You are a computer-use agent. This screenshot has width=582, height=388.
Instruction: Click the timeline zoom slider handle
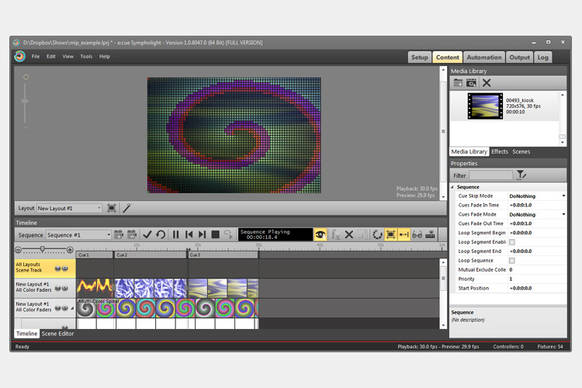click(43, 250)
